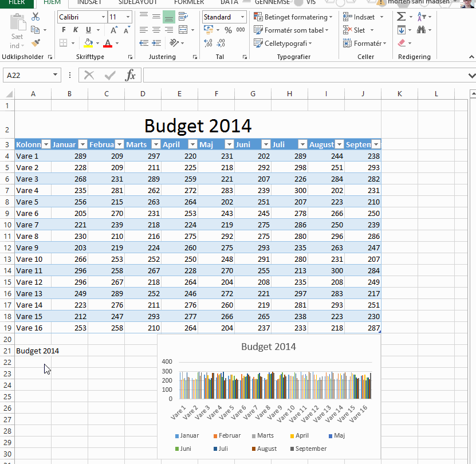Image resolution: width=476 pixels, height=464 pixels.
Task: Apply percent style format
Action: click(228, 30)
